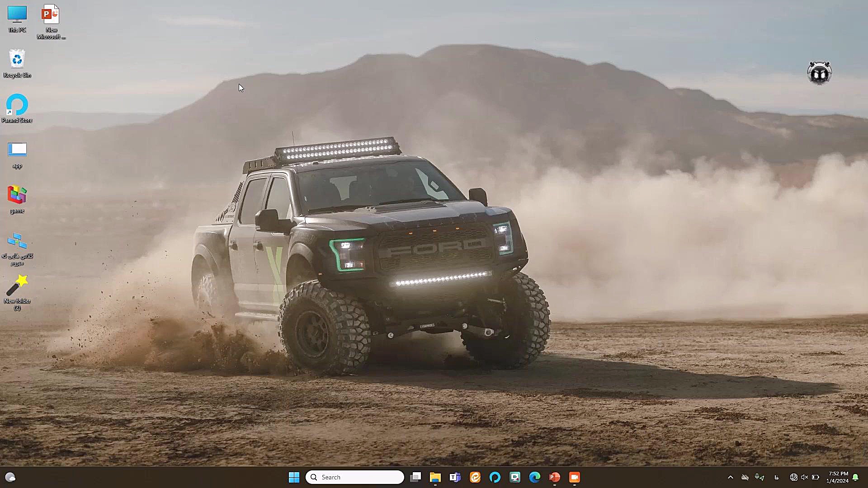
Task: Show hidden system tray icons
Action: 731,477
